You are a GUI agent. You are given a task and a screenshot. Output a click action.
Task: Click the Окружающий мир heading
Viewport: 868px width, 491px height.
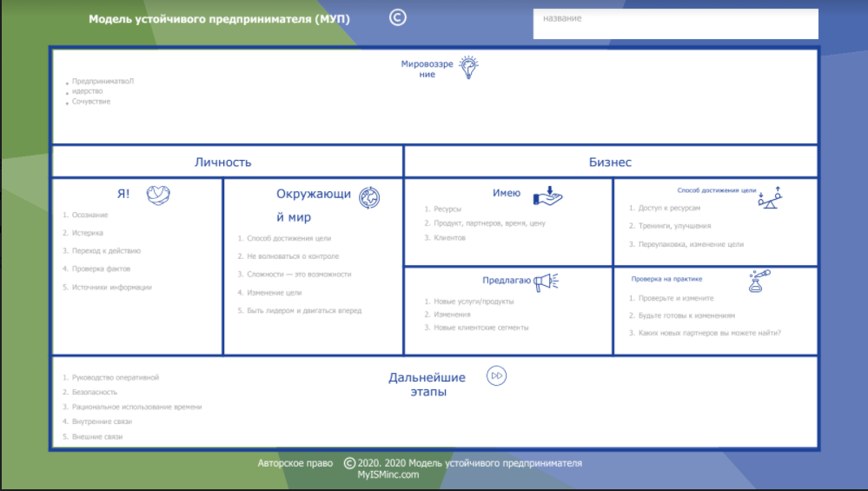pyautogui.click(x=314, y=205)
